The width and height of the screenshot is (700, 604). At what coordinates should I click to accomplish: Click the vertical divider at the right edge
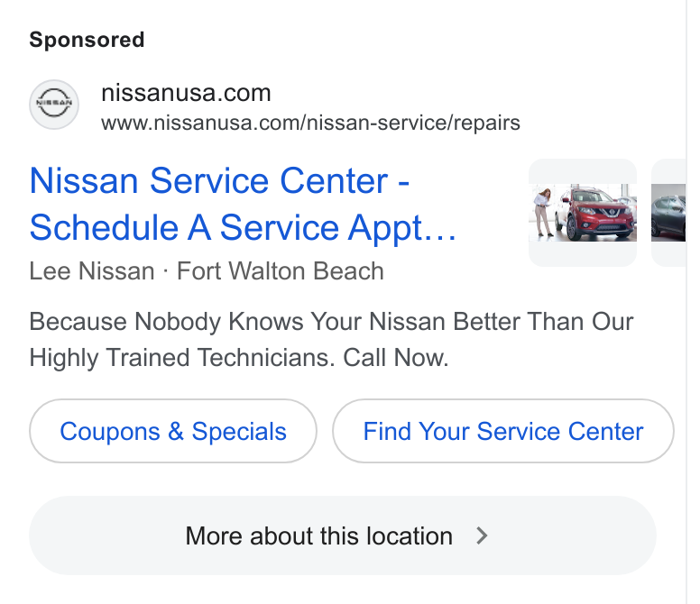point(686,302)
